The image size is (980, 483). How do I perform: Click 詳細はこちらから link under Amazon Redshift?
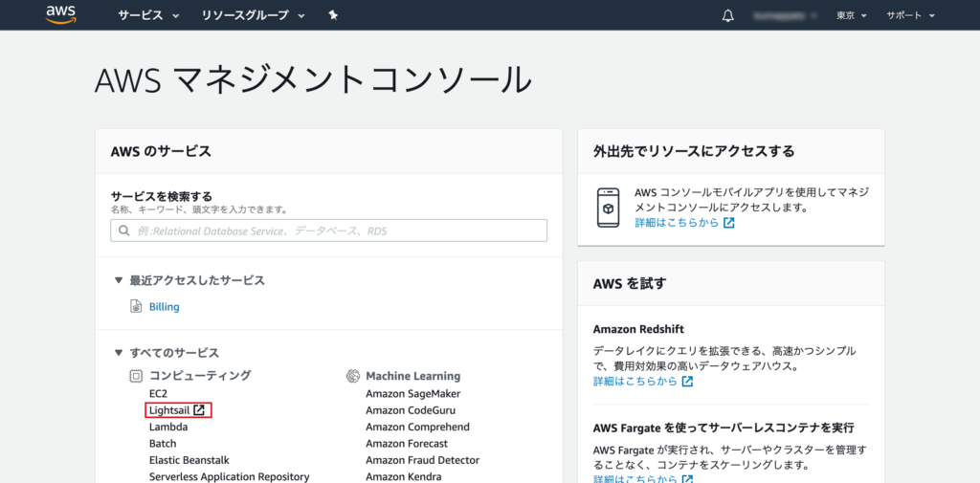pos(635,382)
